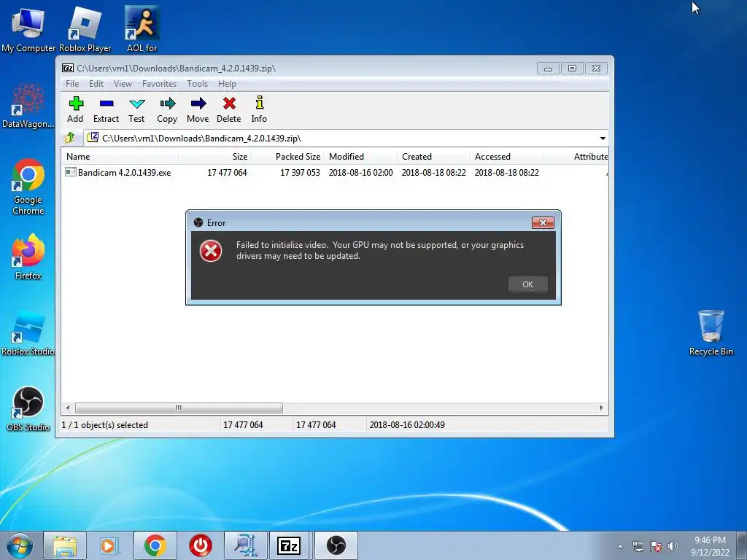Click the red Delete toolbar icon

228,109
